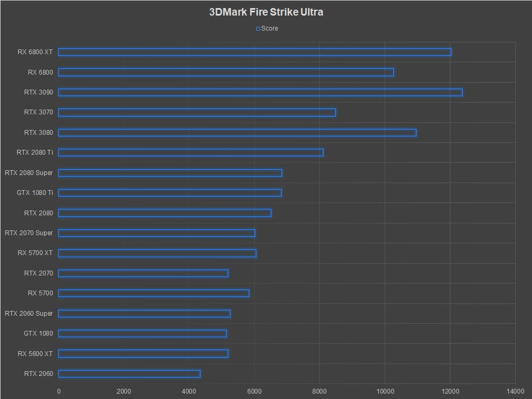The height and width of the screenshot is (399, 532).
Task: Click the RX 5700 XT score bar
Action: 157,253
